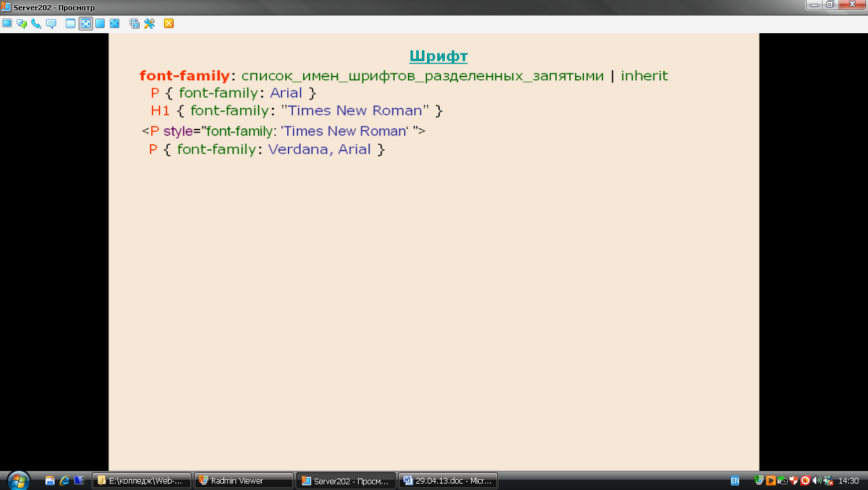Click the H1 selector text
Screen dimensions: 868x490
pyautogui.click(x=160, y=110)
